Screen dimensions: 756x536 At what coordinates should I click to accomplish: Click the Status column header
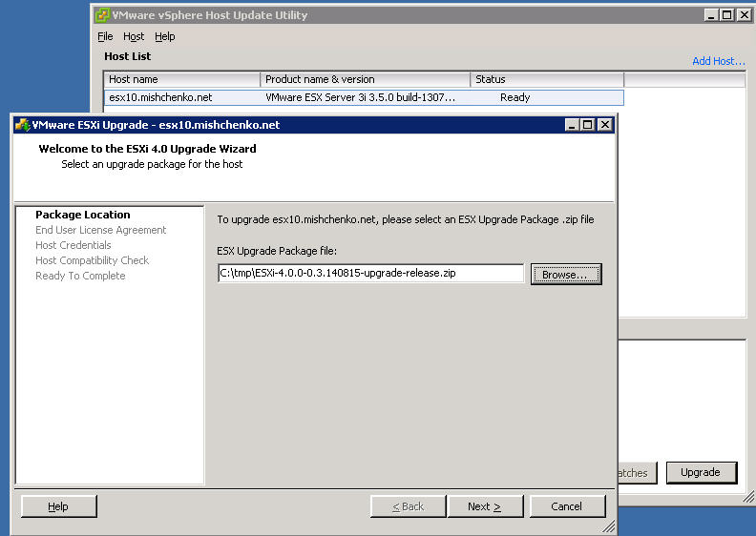tap(547, 79)
